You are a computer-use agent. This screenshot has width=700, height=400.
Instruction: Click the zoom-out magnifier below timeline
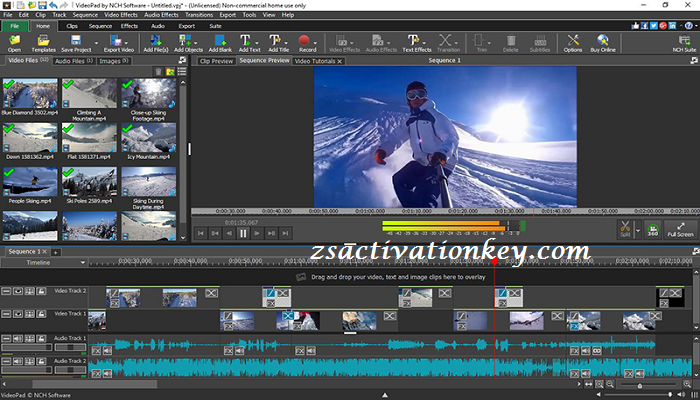click(610, 384)
